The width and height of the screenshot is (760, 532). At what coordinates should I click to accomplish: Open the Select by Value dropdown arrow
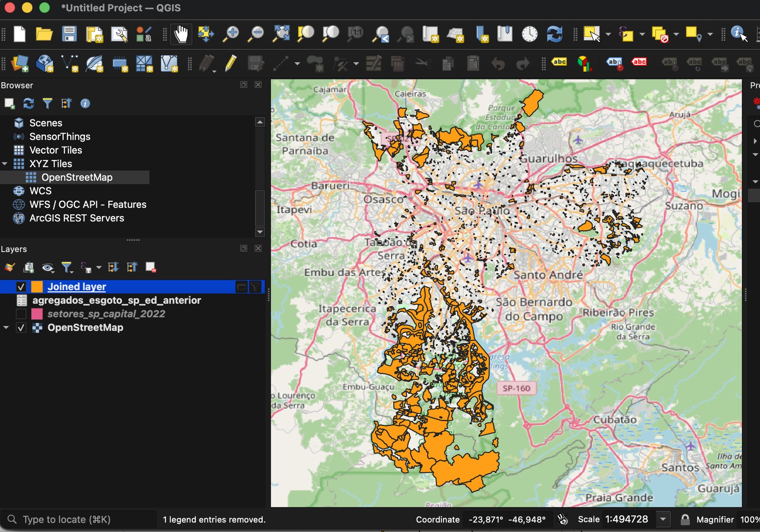click(642, 34)
